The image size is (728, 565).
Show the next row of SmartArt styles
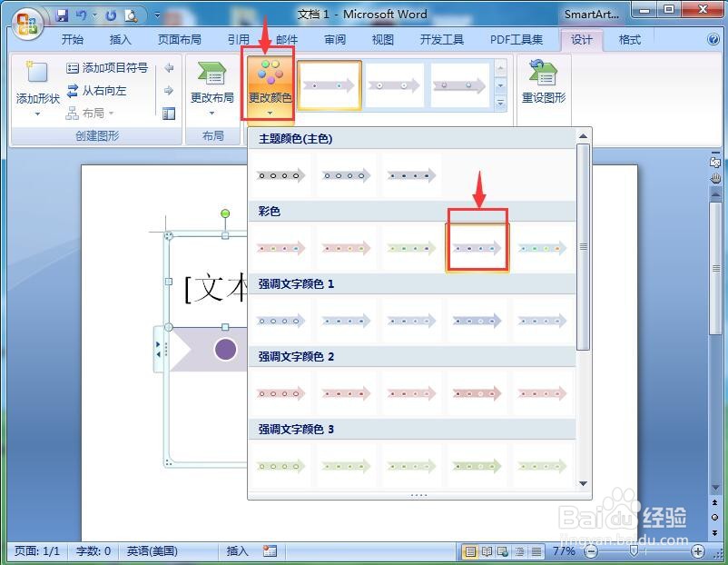(x=500, y=85)
